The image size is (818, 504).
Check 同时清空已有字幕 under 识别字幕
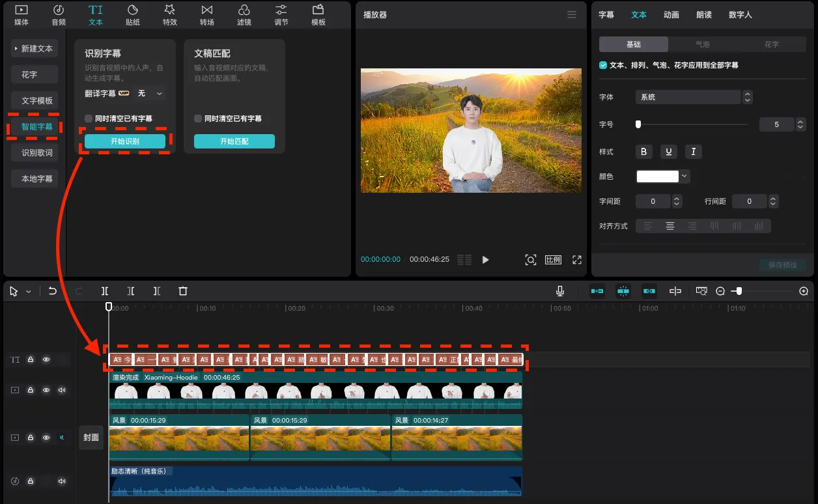89,119
